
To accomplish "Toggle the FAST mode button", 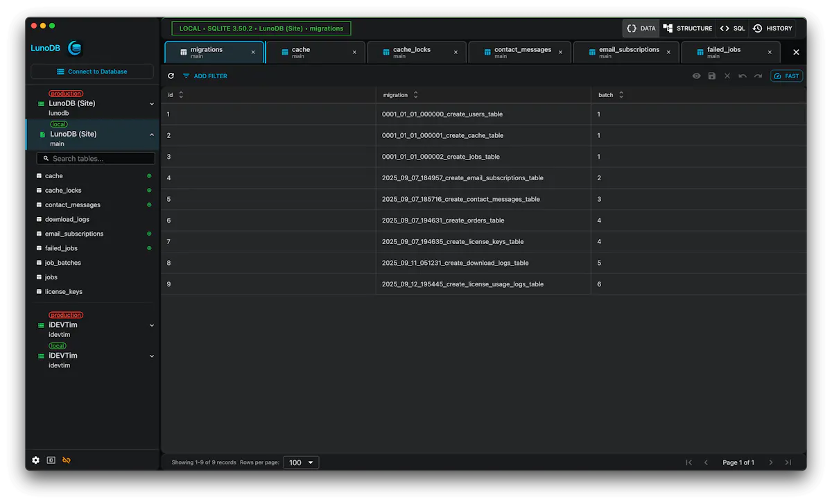I will click(x=787, y=76).
